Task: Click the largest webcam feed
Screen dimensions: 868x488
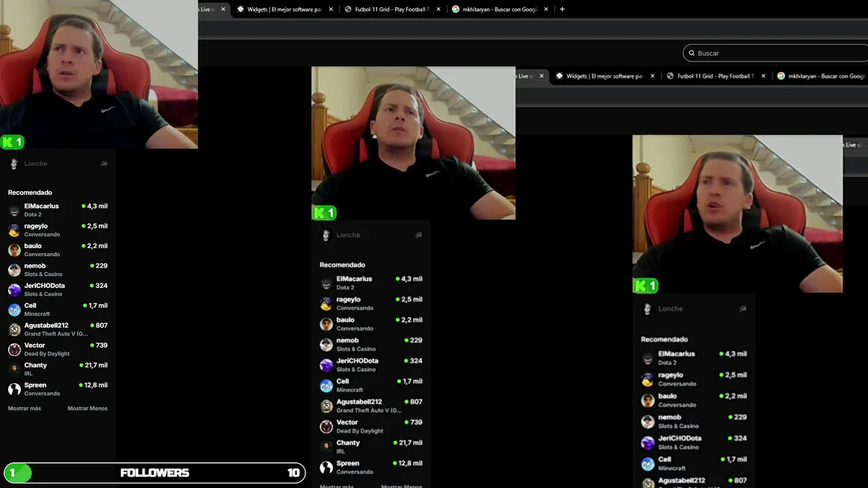Action: click(x=99, y=75)
